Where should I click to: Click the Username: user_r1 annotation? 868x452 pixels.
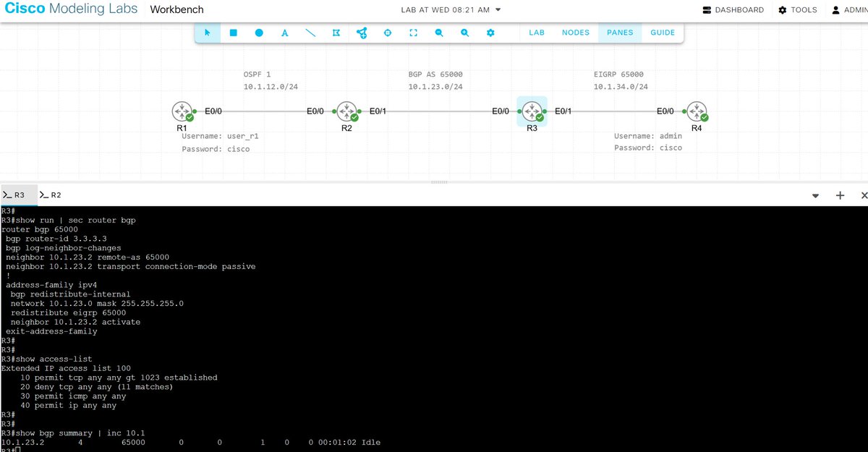point(220,136)
